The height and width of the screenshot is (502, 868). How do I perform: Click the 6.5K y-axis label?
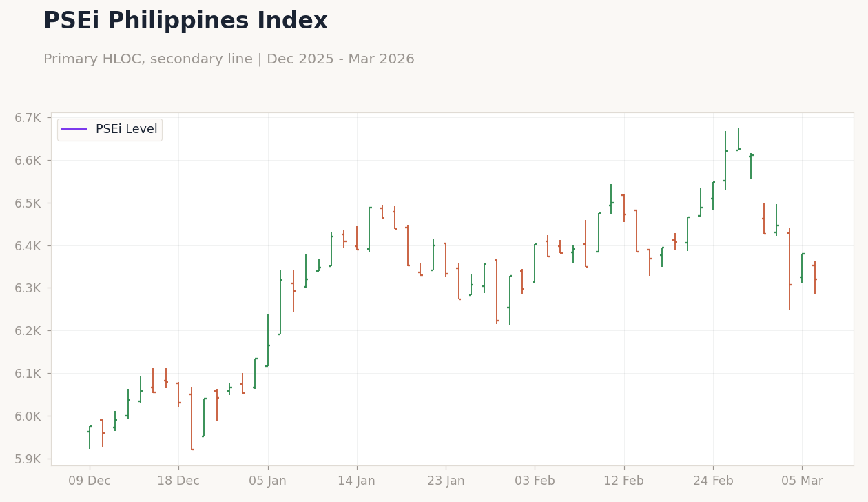tap(28, 203)
